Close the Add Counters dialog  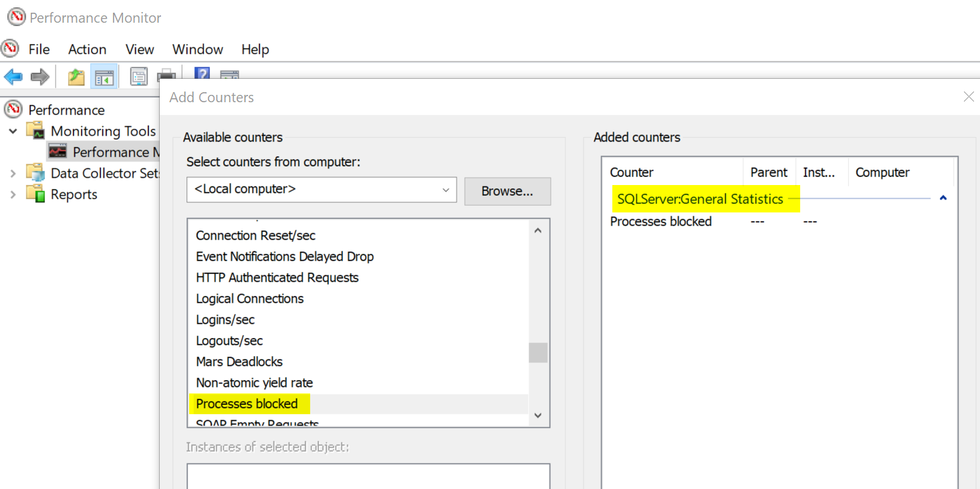(x=969, y=97)
